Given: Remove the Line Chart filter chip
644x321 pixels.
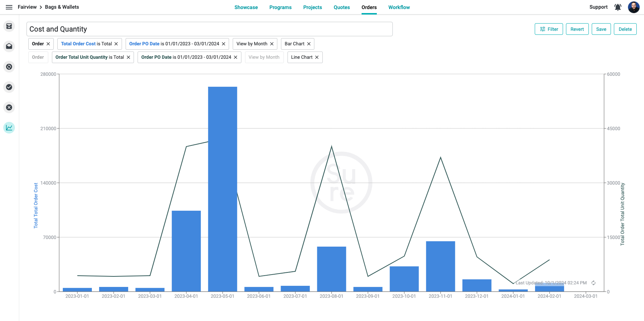Looking at the screenshot, I should pos(317,57).
